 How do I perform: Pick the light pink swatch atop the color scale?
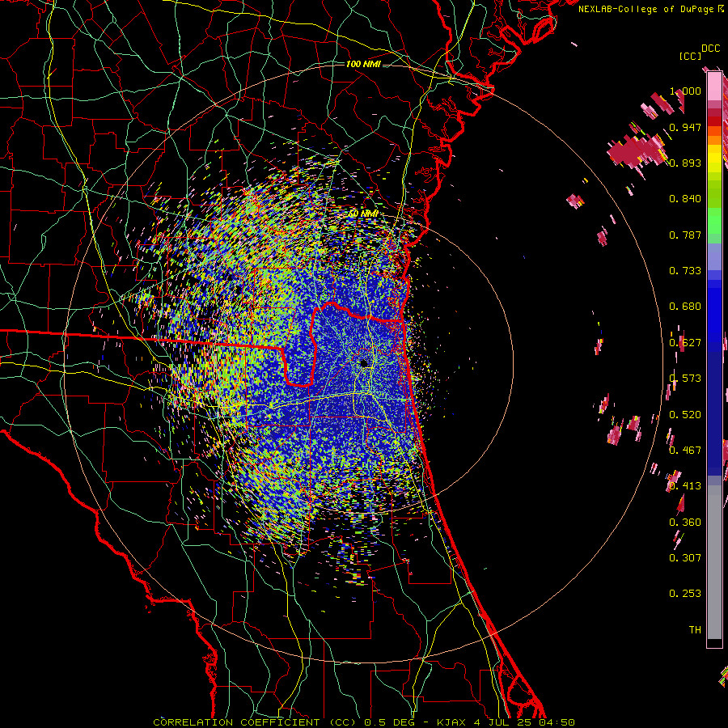[714, 86]
